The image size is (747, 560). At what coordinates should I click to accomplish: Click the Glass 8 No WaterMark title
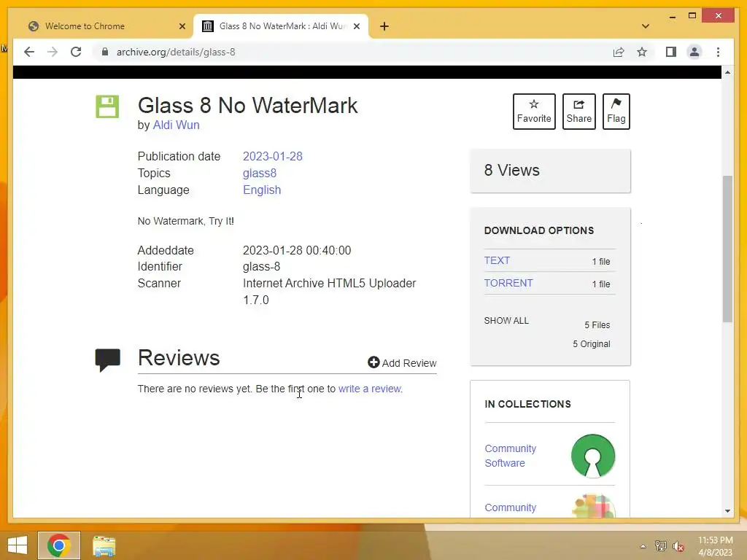pos(247,105)
